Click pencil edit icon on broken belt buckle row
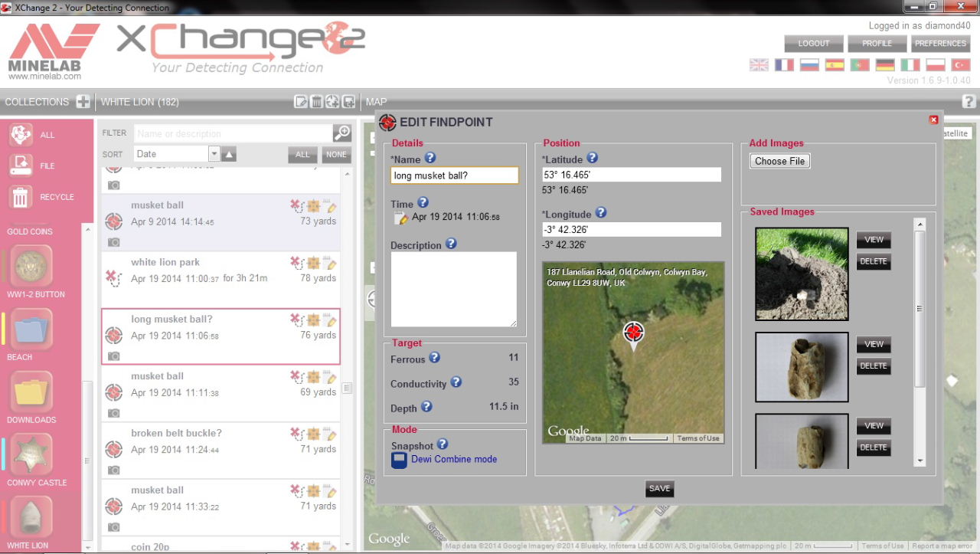The image size is (980, 554). tap(331, 434)
